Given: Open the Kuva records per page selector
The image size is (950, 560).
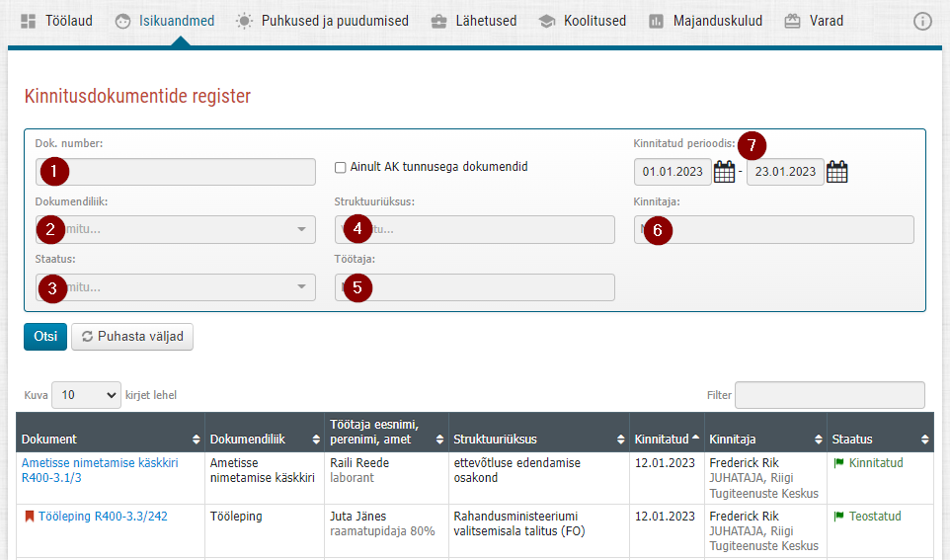Looking at the screenshot, I should click(86, 395).
